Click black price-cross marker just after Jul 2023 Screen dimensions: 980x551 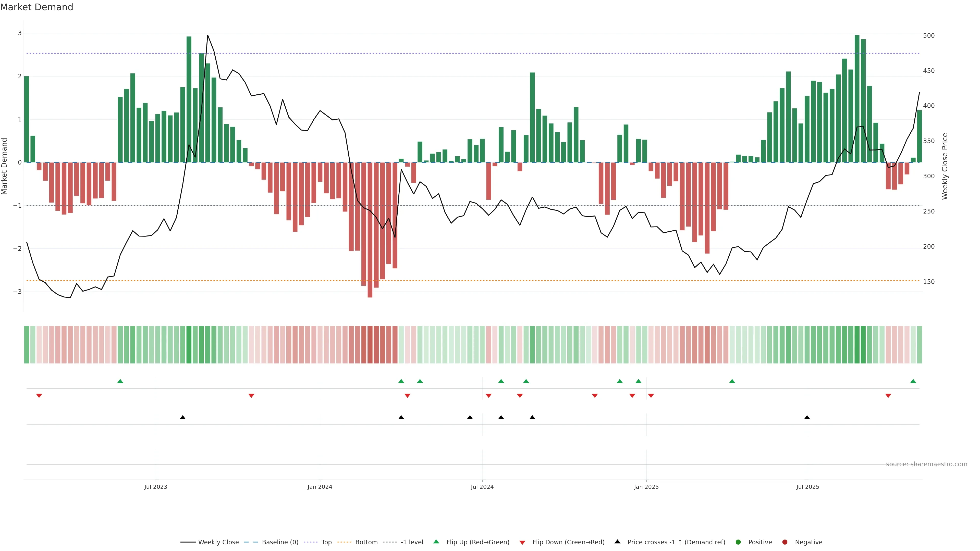[183, 418]
